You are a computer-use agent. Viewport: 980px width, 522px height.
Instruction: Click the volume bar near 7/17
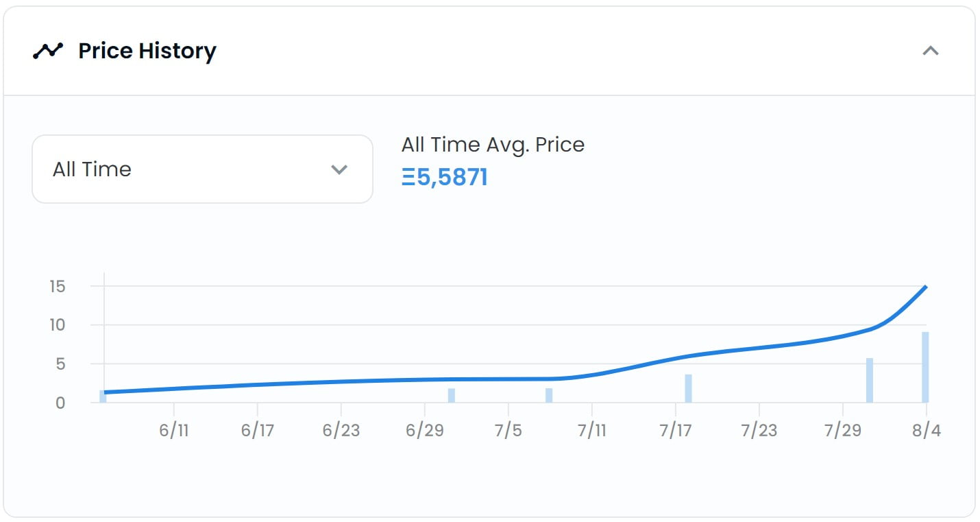point(688,389)
